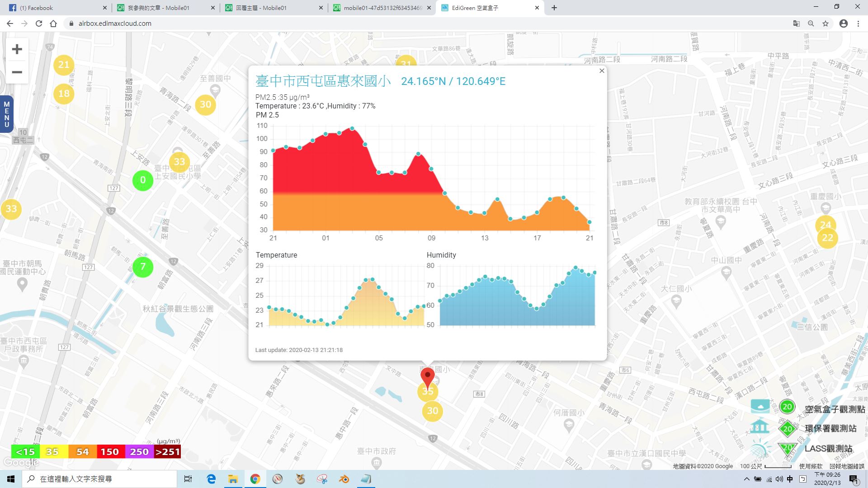Open Task View from taskbar
The image size is (868, 488).
tap(188, 479)
